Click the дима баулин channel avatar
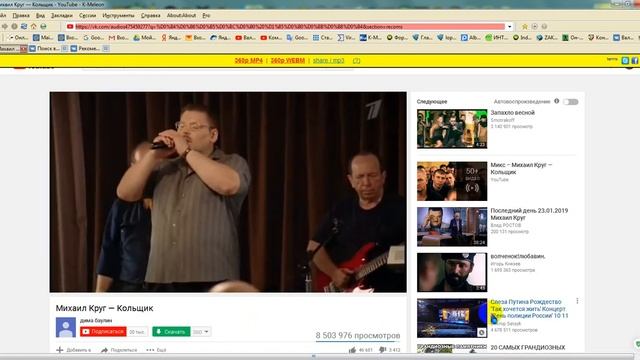640x360 pixels. point(66,327)
